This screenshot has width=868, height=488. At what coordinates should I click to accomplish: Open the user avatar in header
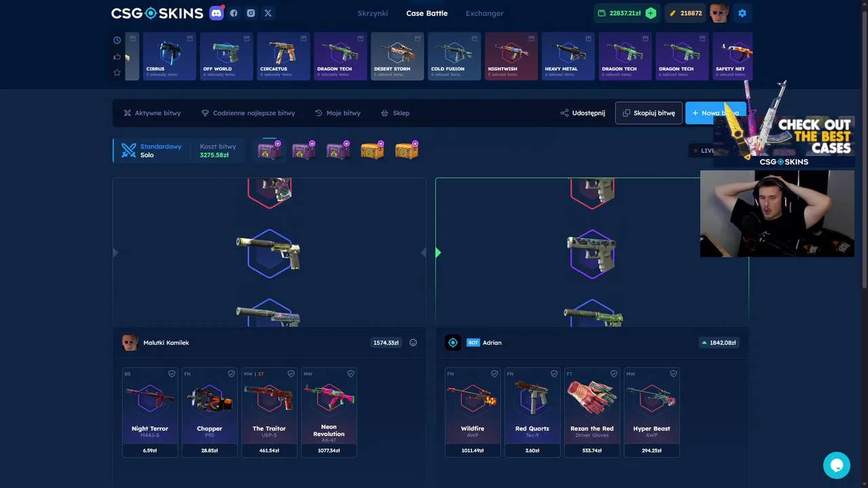[x=719, y=13]
